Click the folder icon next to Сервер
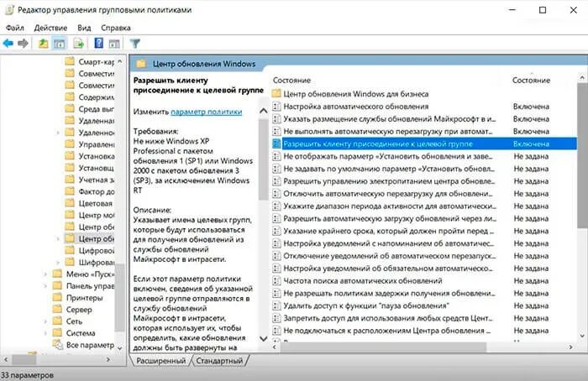The height and width of the screenshot is (381, 588). pos(57,309)
